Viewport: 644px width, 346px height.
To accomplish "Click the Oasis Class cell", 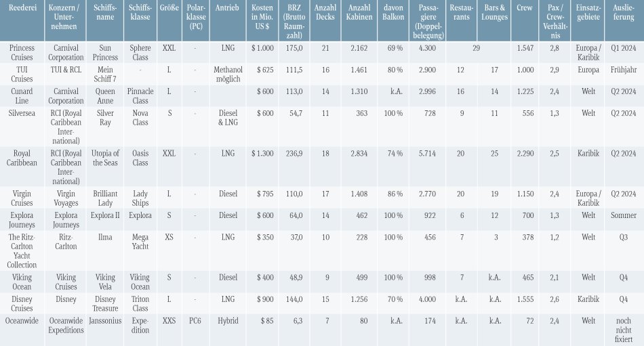I will pos(140,158).
